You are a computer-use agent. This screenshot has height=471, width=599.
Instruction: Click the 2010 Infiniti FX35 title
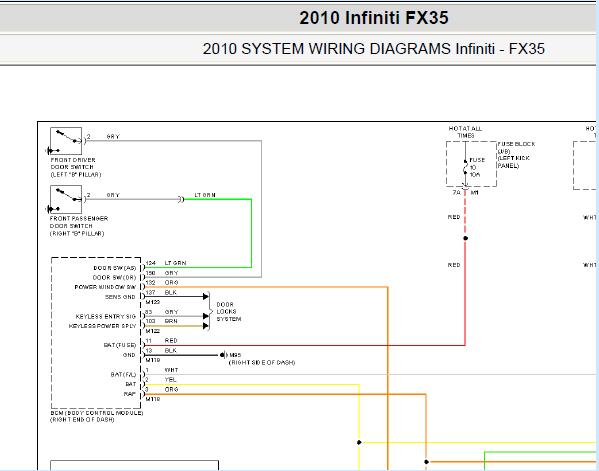[x=374, y=18]
